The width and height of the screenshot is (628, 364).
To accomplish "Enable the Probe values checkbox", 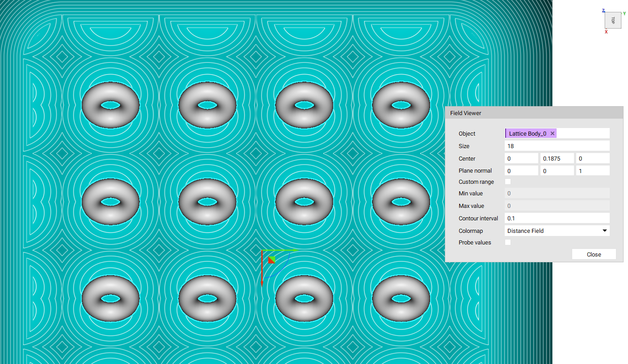I will [x=508, y=242].
